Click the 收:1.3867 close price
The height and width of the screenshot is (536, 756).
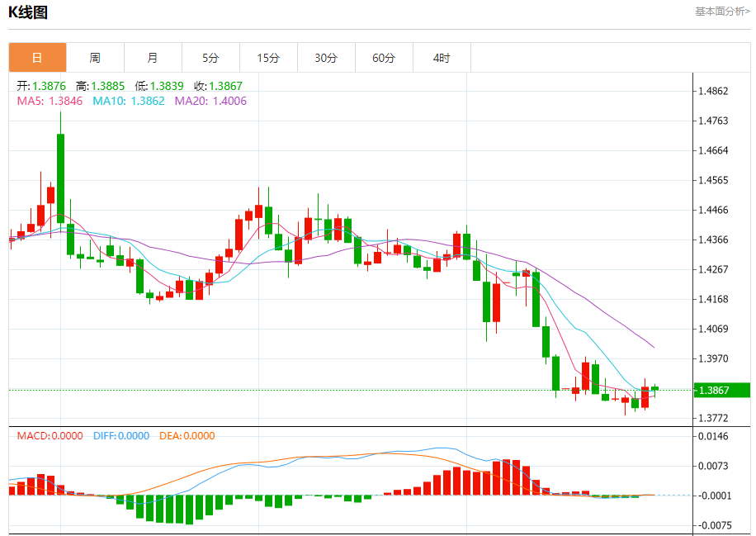pyautogui.click(x=219, y=86)
